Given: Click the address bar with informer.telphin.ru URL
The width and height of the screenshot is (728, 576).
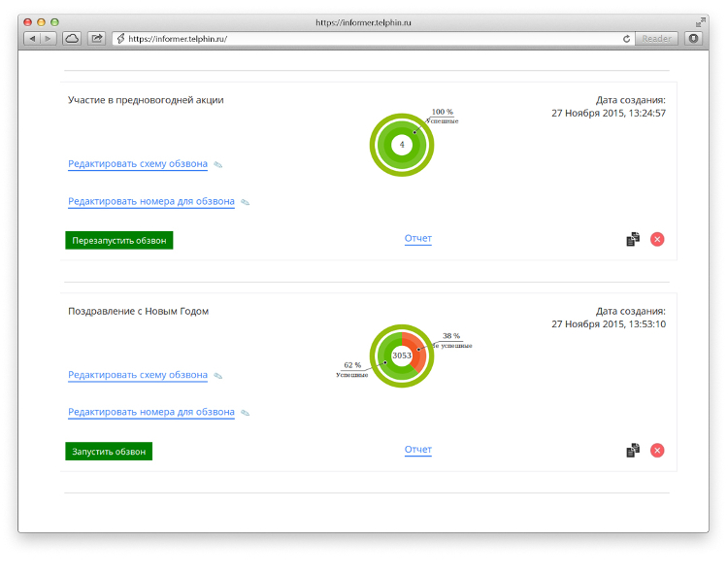Looking at the screenshot, I should point(369,39).
